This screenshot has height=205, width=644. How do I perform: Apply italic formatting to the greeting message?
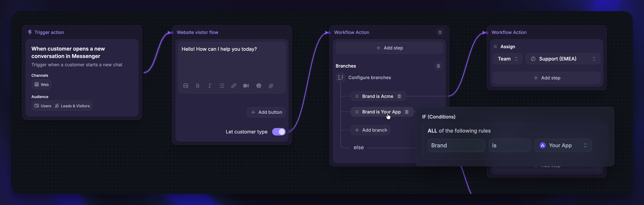pyautogui.click(x=210, y=86)
